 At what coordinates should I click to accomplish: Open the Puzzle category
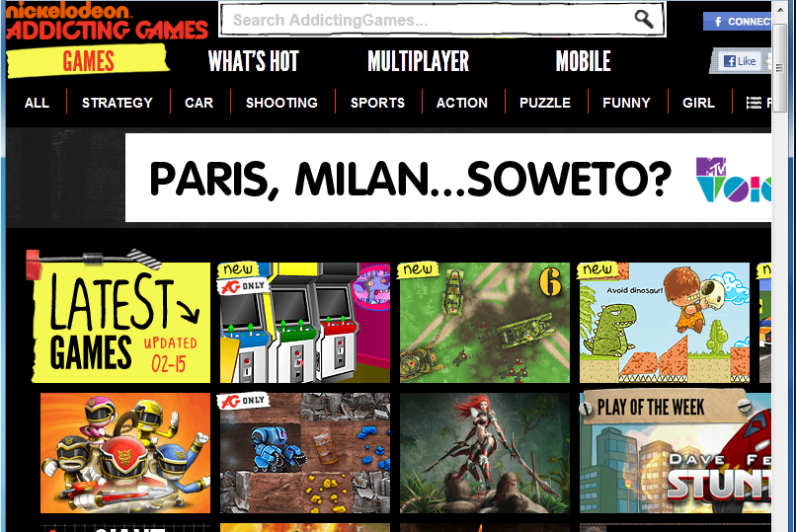[x=545, y=103]
